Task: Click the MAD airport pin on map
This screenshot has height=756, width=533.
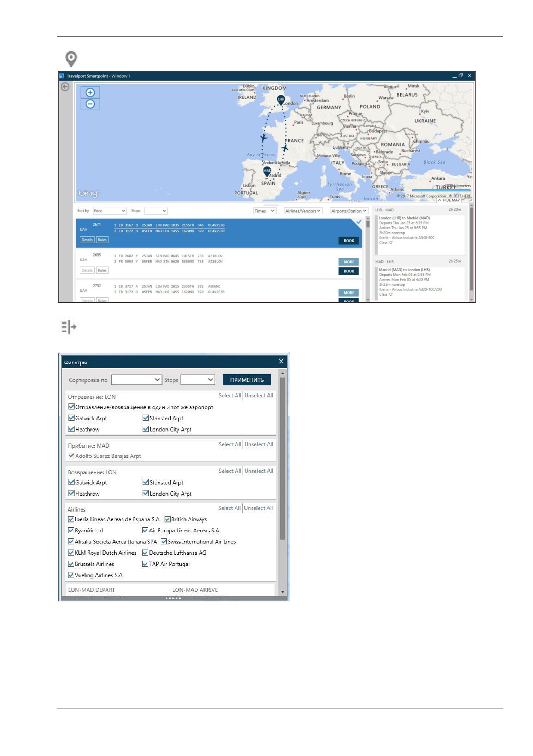Action: point(267,172)
